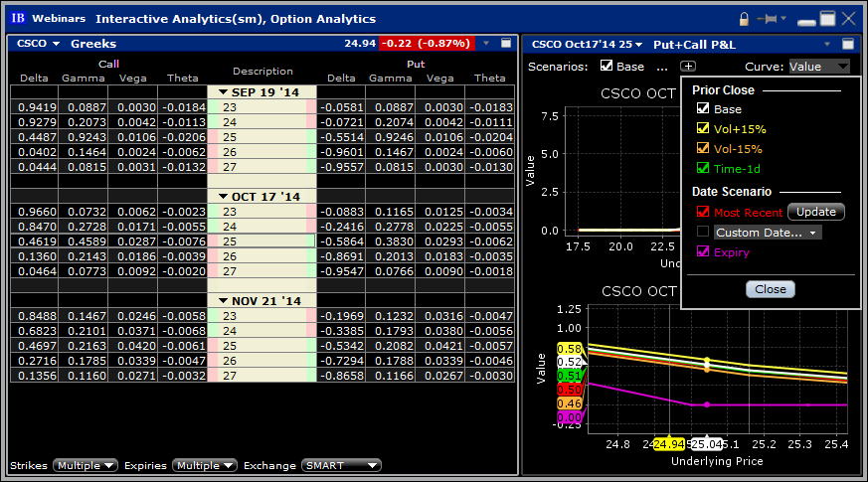Click Greeks panel maximize icon
The image size is (868, 482).
(x=506, y=43)
